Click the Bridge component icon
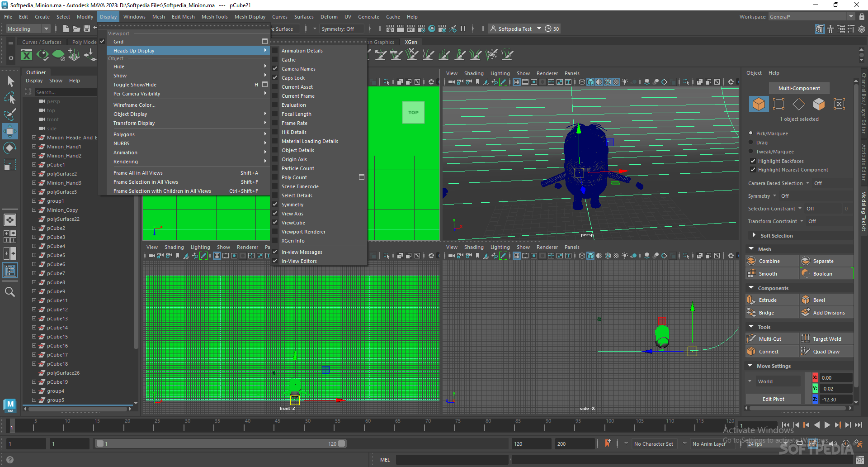 click(751, 313)
